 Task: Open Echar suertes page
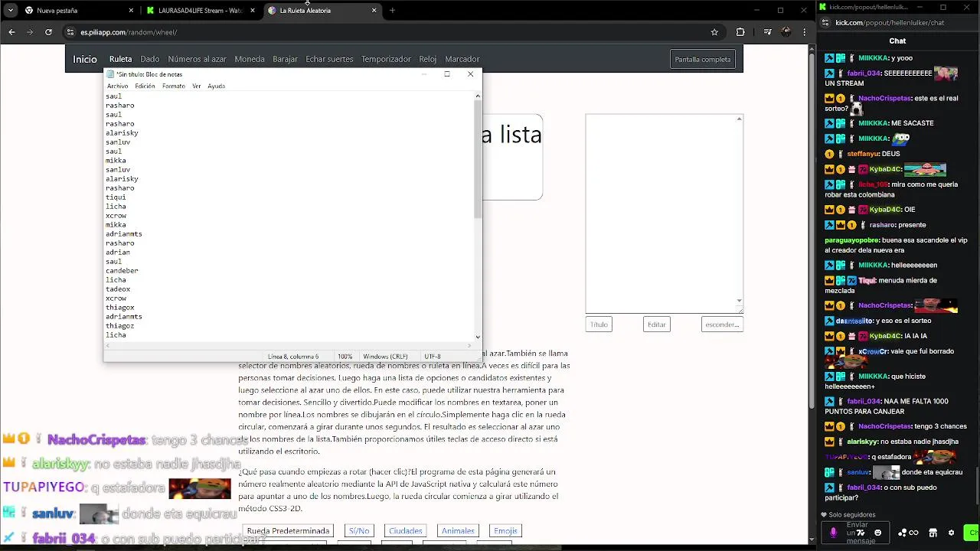[x=329, y=59]
